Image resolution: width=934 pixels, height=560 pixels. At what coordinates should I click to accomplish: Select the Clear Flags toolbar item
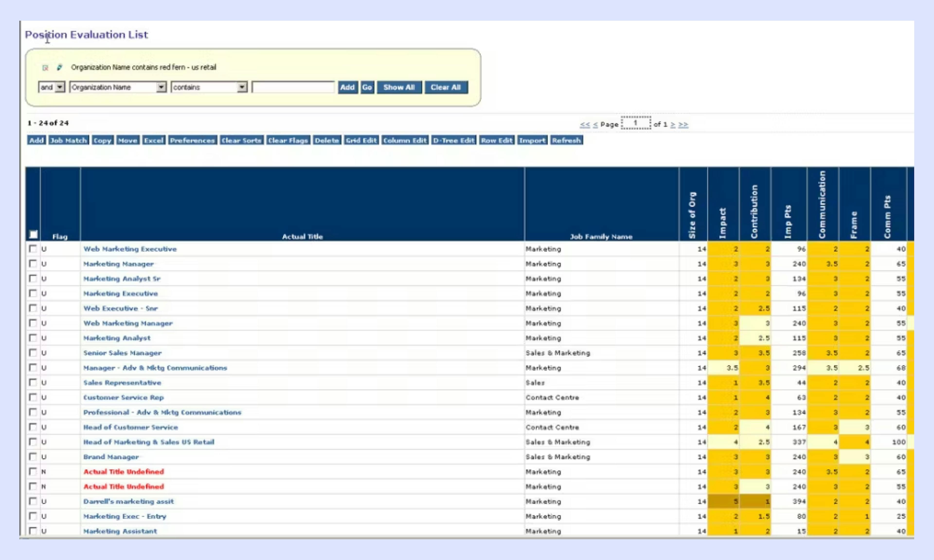288,140
